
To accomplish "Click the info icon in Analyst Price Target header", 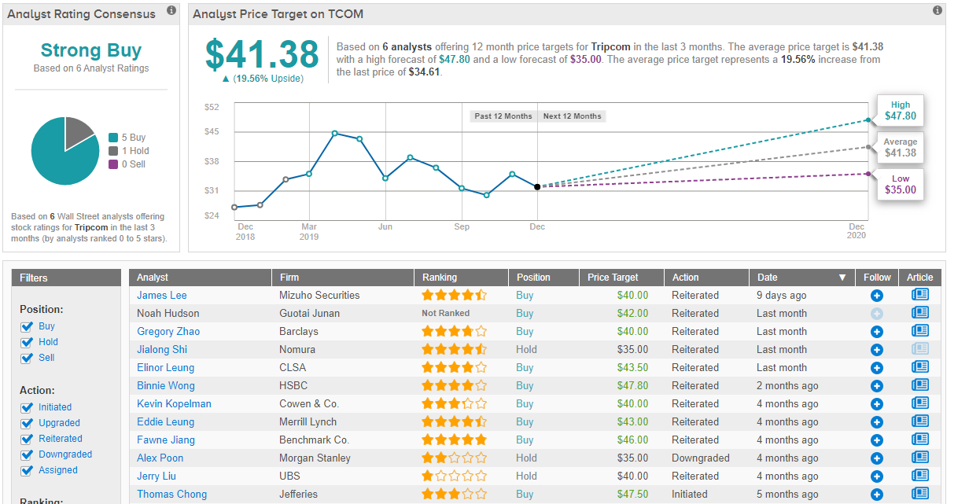I will [x=937, y=11].
